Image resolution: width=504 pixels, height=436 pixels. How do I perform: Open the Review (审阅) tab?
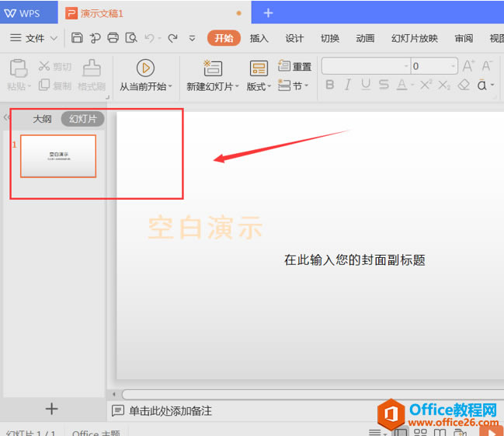pos(464,38)
